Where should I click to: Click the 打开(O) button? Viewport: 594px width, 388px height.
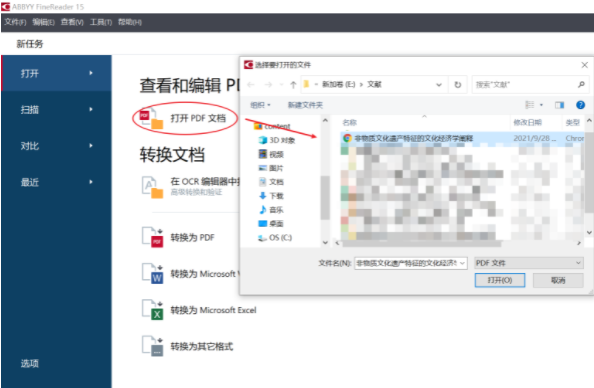coord(500,280)
